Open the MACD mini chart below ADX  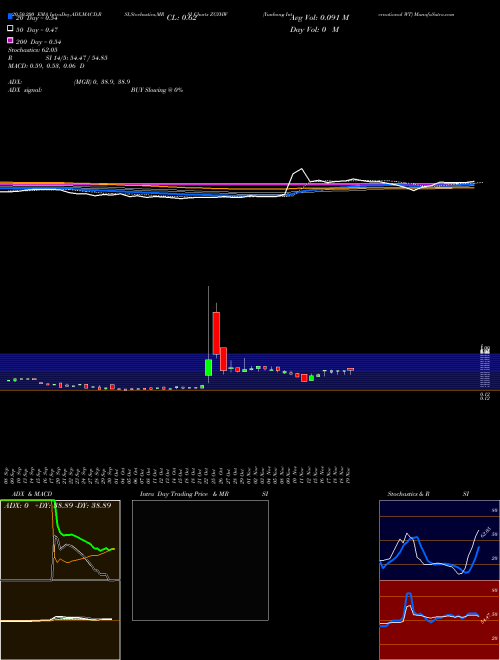(x=60, y=620)
